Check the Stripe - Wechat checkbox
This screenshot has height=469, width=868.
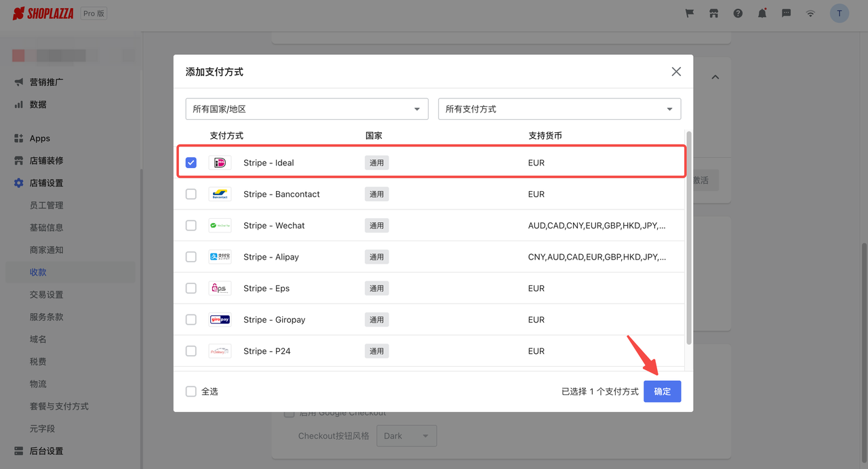(191, 226)
